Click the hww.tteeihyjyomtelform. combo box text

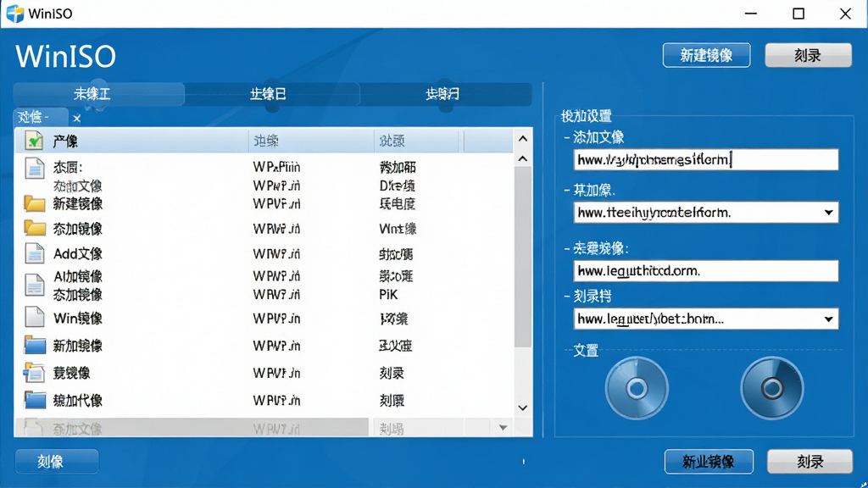(x=654, y=213)
